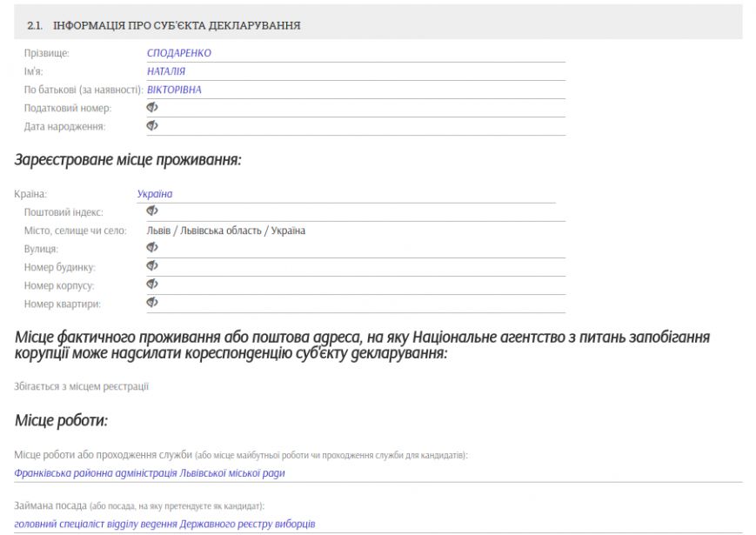Click label Номер будинку
The height and width of the screenshot is (535, 756).
click(x=60, y=267)
